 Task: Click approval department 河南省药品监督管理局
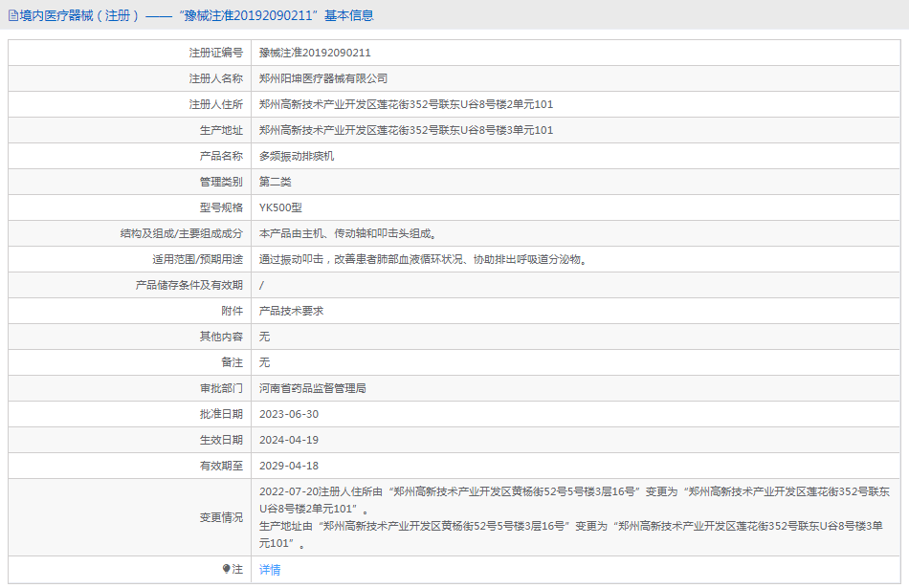[313, 388]
